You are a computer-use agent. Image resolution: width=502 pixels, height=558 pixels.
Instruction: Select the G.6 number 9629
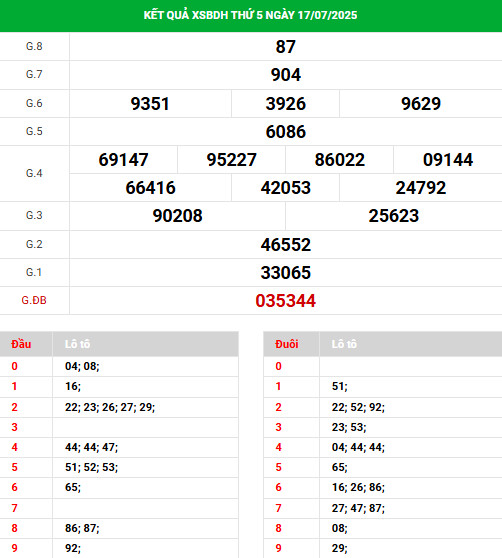click(421, 104)
